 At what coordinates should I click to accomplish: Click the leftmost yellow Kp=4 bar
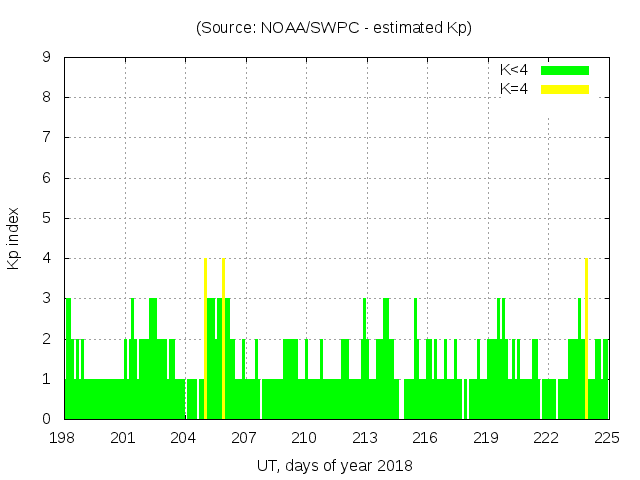[x=205, y=340]
